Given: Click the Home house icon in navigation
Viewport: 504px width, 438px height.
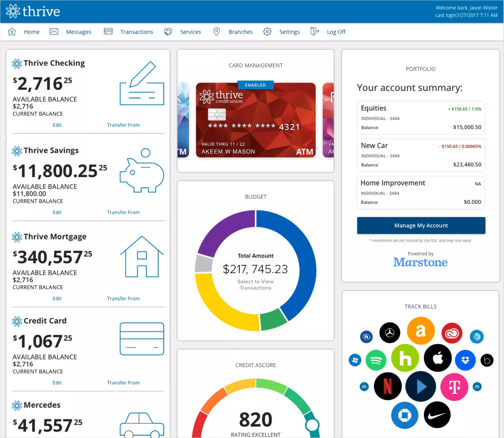Looking at the screenshot, I should [x=12, y=32].
